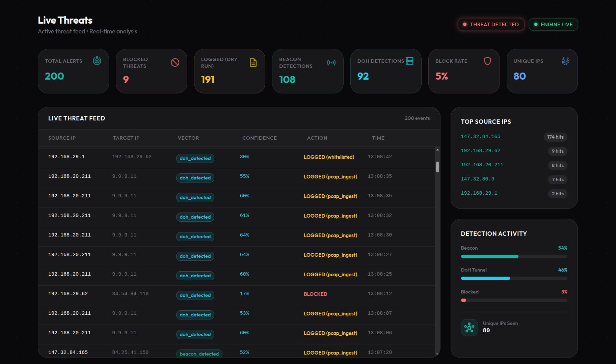Click the Engine Live status badge
Viewport: 616px width, 364px height.
(x=553, y=24)
